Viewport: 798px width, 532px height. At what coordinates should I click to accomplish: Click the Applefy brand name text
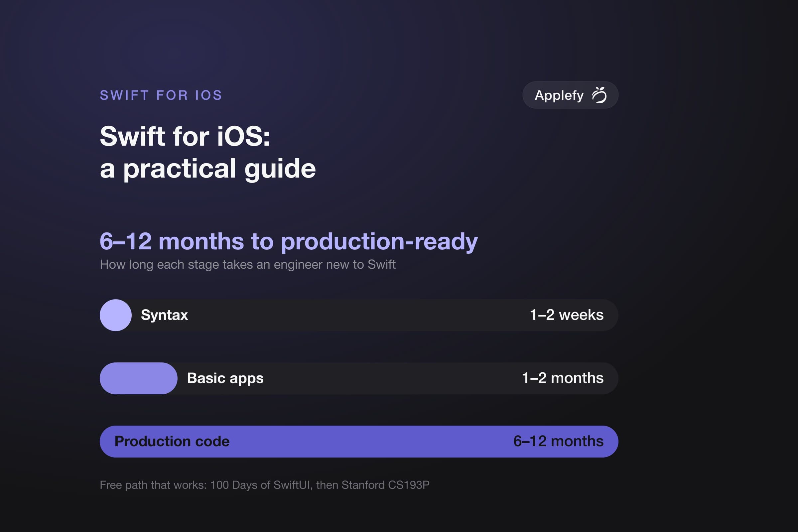(559, 95)
